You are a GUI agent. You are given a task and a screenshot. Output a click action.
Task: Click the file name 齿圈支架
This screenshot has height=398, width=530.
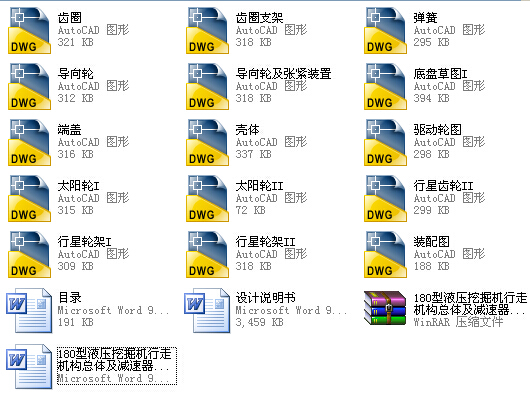[259, 18]
